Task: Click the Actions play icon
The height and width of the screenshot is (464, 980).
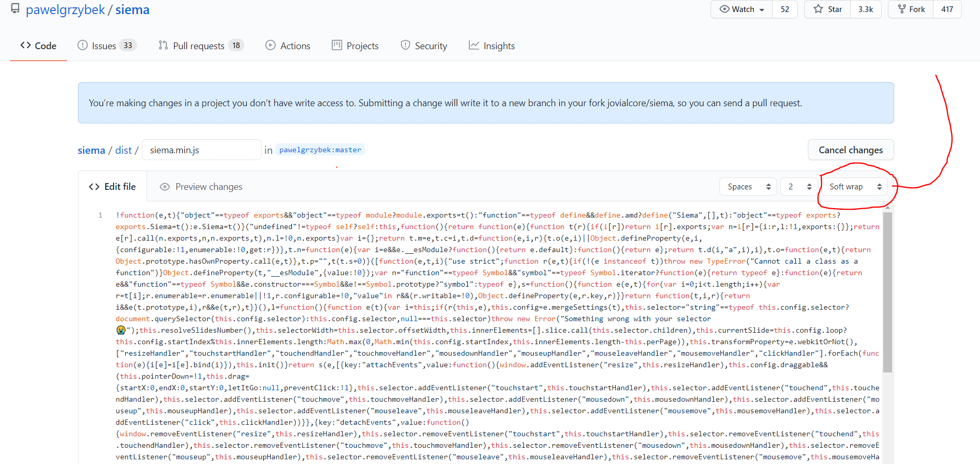Action: click(271, 46)
